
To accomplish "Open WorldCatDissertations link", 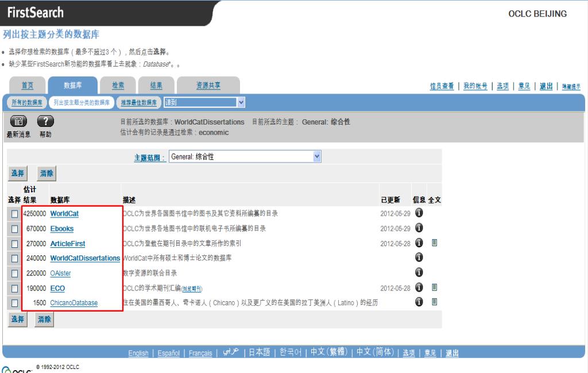I will pyautogui.click(x=85, y=258).
